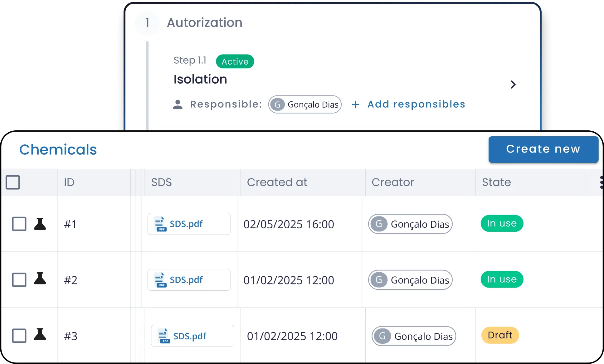Image resolution: width=604 pixels, height=364 pixels.
Task: Open the three-dot column options menu
Action: 601,182
